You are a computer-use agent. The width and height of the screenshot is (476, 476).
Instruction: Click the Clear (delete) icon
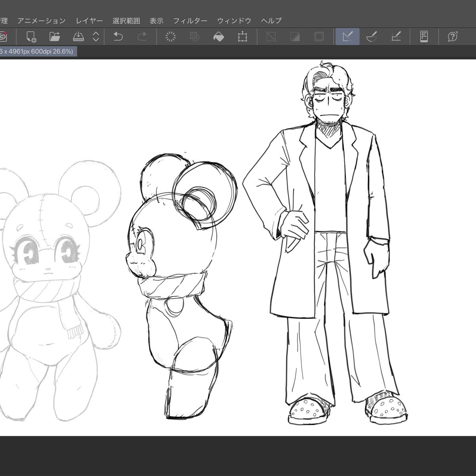coord(171,37)
